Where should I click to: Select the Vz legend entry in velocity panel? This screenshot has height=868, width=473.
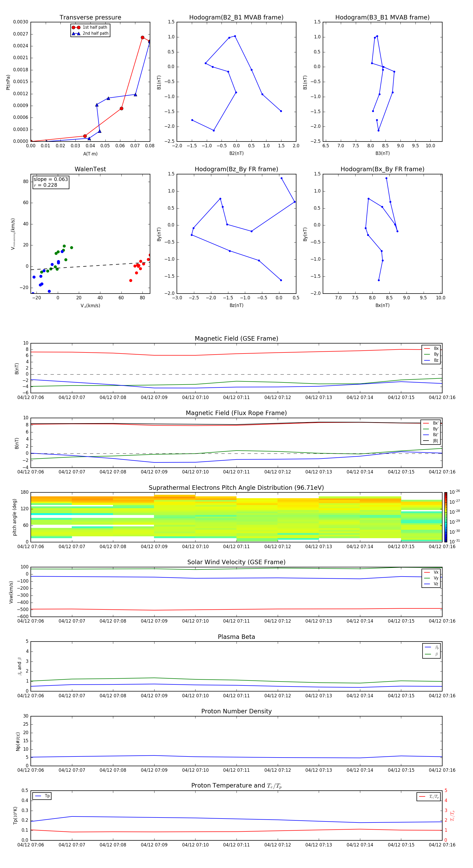click(x=431, y=584)
